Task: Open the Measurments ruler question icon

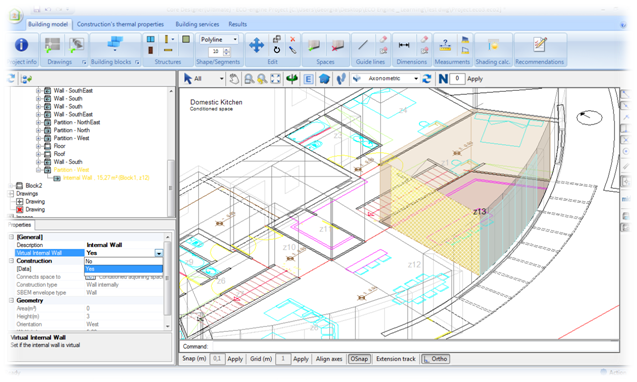Action: tap(445, 45)
